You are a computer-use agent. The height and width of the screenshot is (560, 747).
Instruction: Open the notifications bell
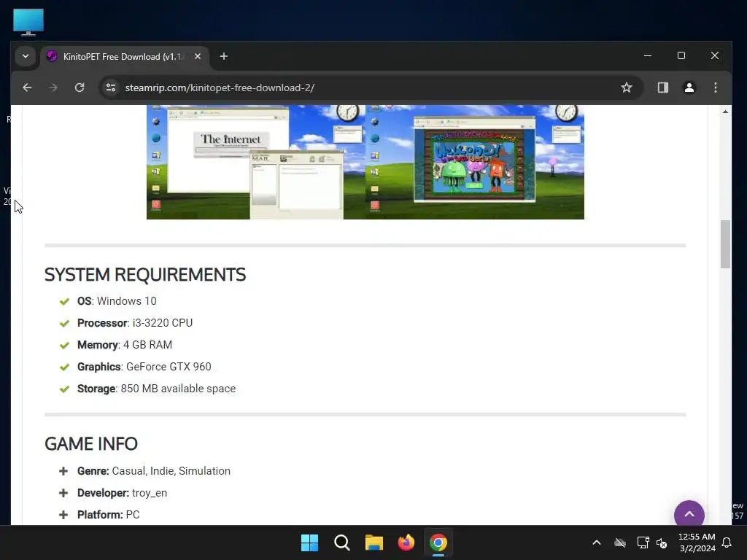[x=727, y=542]
